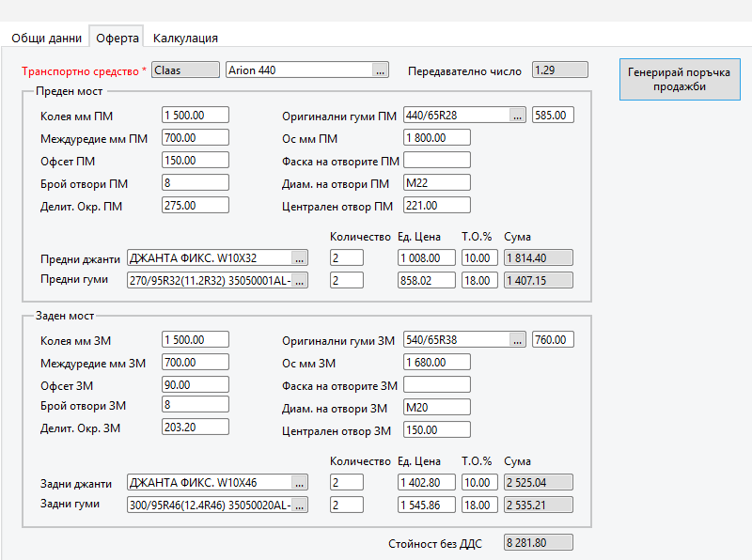
Task: Browse options for Предни джанти
Action: 299,257
